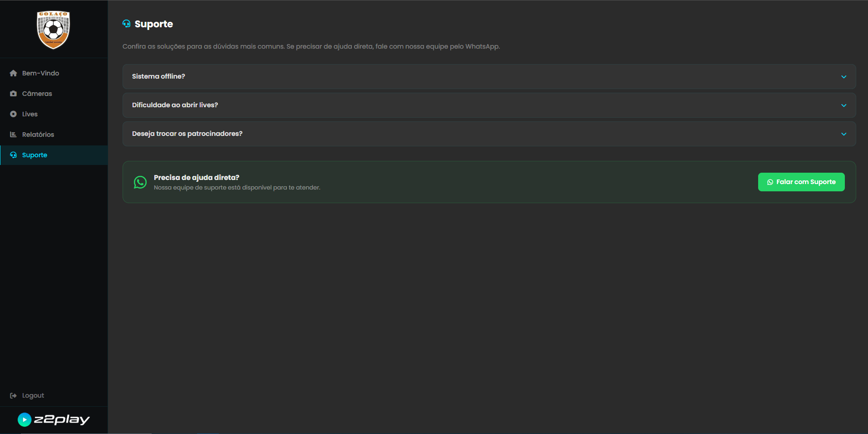Click the z2play logo at bottom

pos(54,419)
